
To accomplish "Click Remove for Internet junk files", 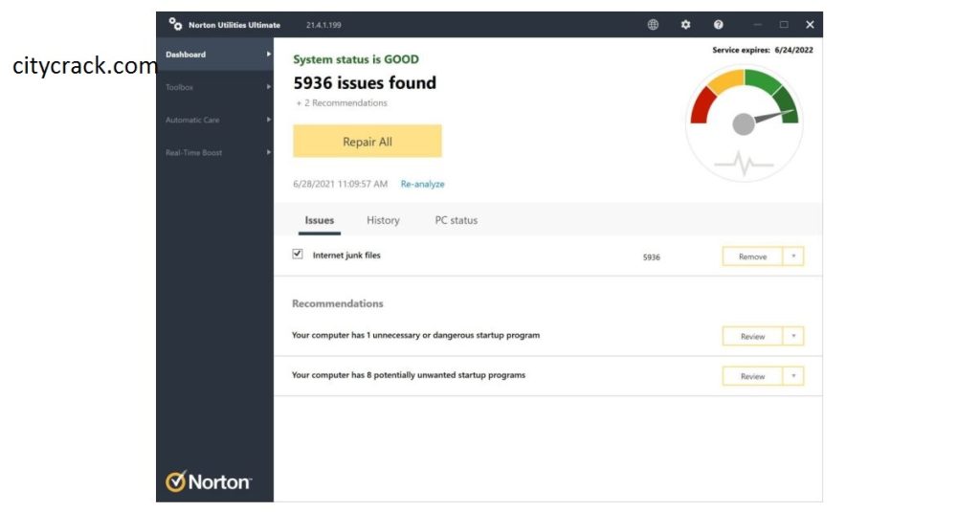I will pyautogui.click(x=752, y=256).
